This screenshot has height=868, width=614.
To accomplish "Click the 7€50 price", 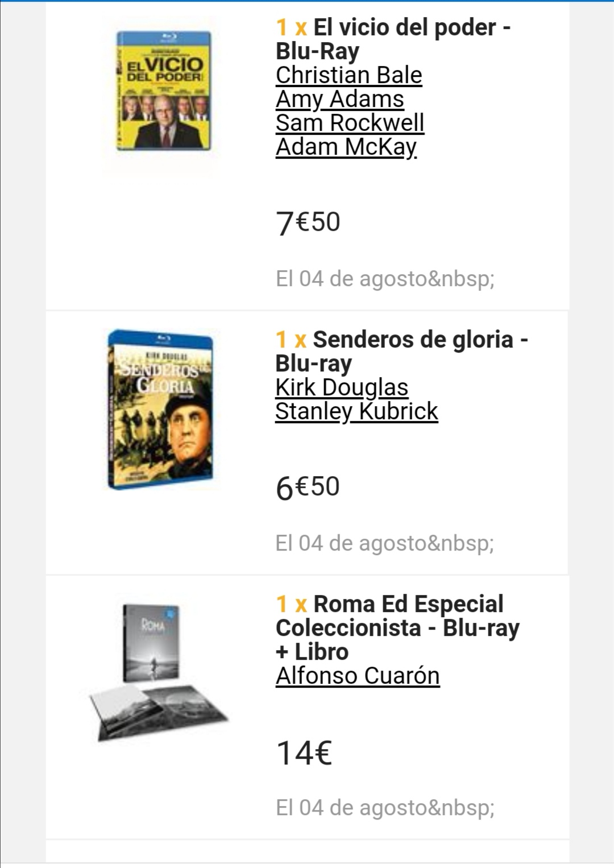I will pyautogui.click(x=308, y=222).
